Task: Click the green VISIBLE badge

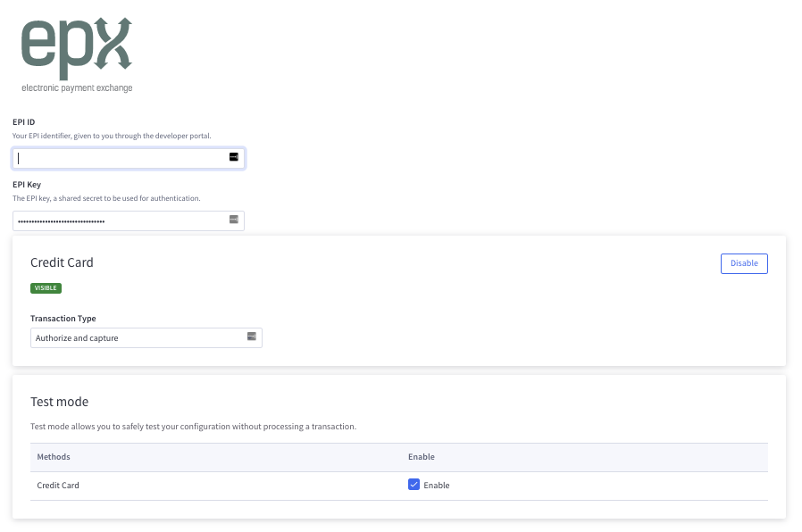Action: click(x=46, y=288)
